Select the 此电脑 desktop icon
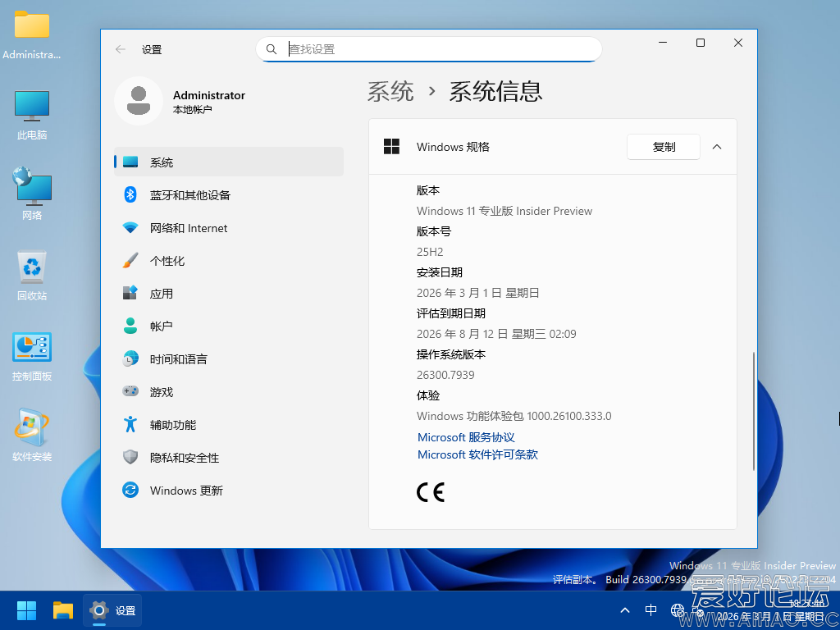The image size is (840, 630). 32,115
